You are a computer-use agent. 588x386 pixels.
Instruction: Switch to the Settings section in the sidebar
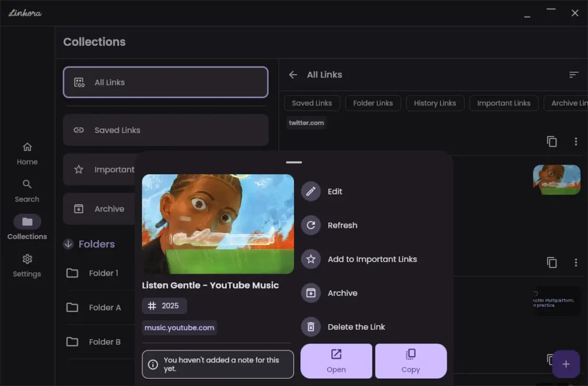point(26,264)
